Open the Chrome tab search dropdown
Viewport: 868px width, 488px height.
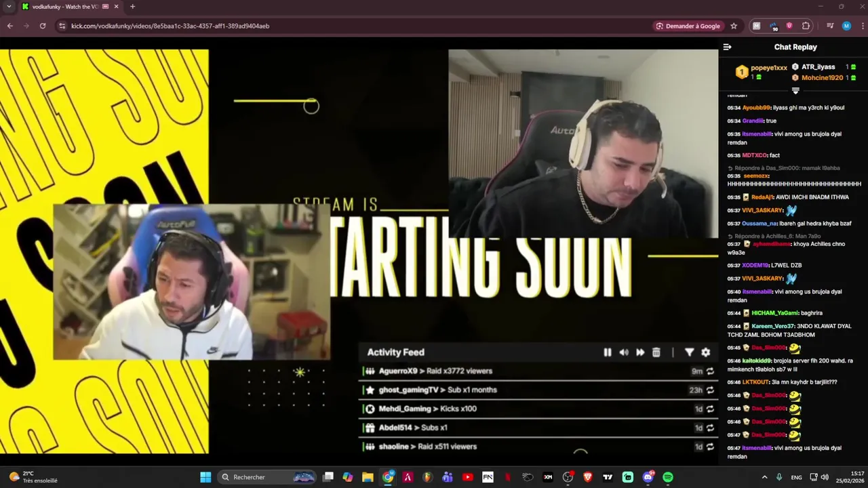point(9,7)
